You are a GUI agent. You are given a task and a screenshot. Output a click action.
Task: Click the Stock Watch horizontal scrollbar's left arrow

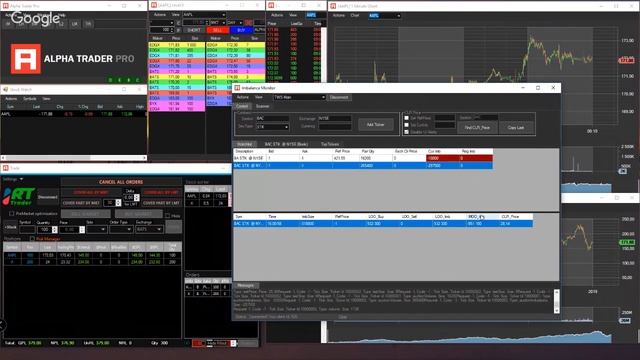[x=3, y=158]
